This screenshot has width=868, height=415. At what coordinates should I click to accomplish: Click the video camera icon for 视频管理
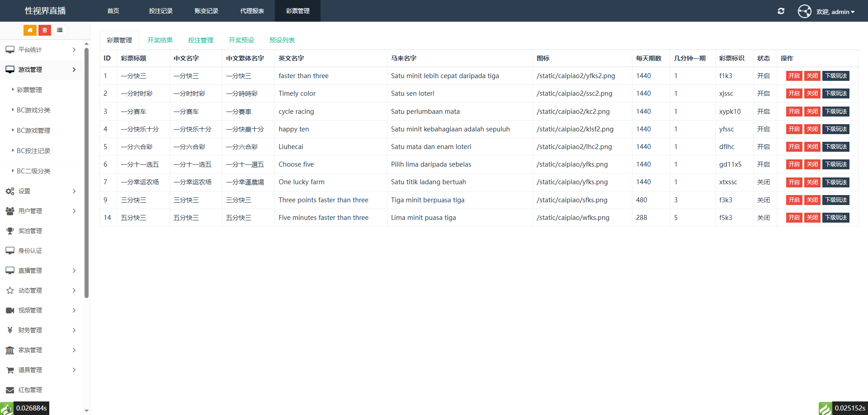10,310
